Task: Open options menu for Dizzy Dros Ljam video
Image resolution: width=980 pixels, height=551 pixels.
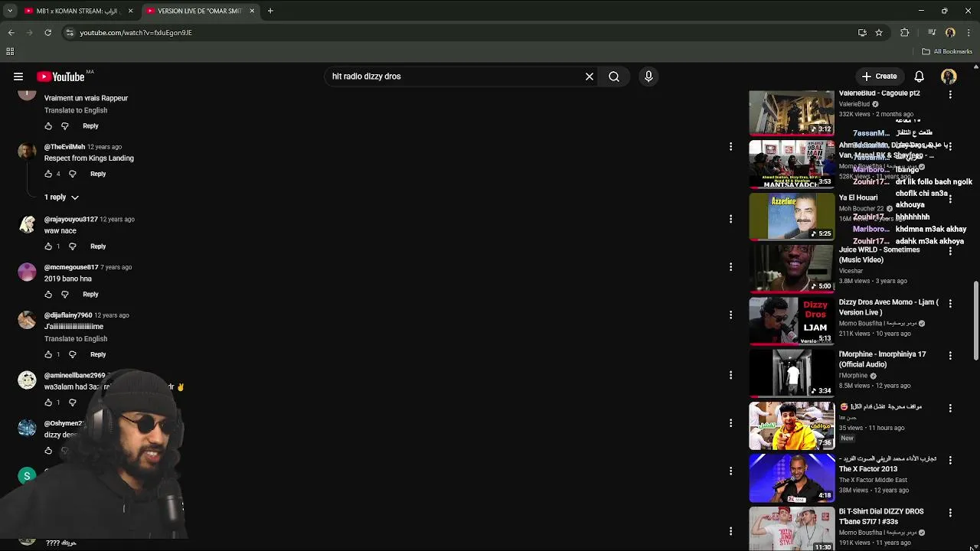Action: point(950,304)
